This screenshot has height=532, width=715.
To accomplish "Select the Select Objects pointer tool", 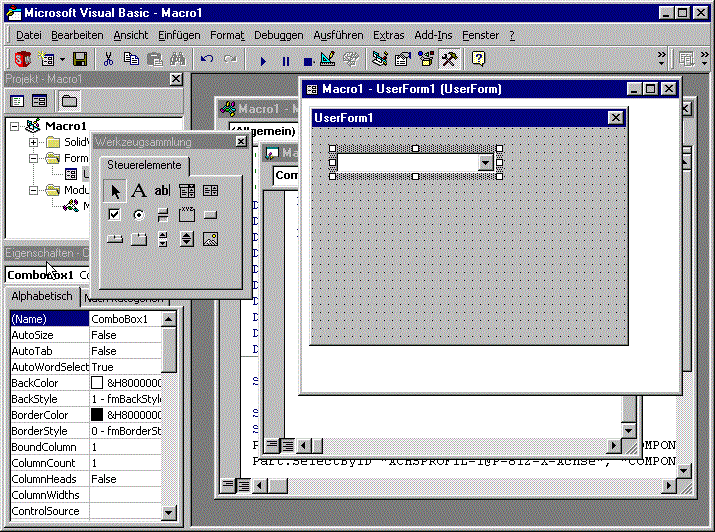I will pyautogui.click(x=115, y=191).
